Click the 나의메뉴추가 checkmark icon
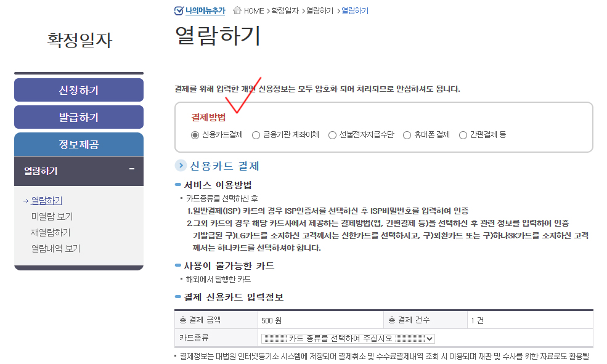Image resolution: width=607 pixels, height=364 pixels. 179,10
